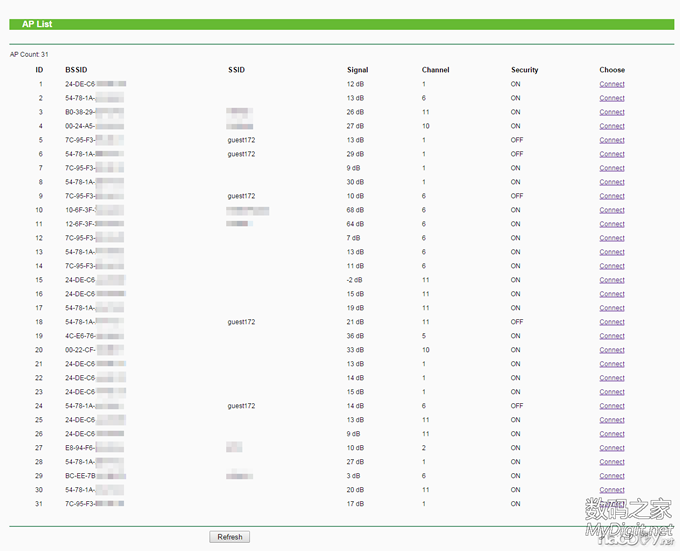Viewport: 680px width, 551px height.
Task: Connect to AP ID 28 with 27 dB
Action: (x=612, y=462)
